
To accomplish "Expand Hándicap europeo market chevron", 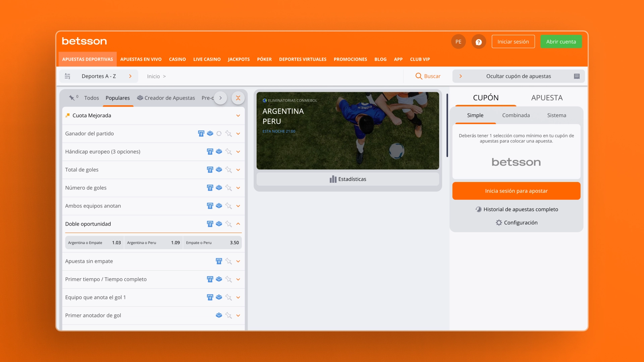I will [238, 152].
